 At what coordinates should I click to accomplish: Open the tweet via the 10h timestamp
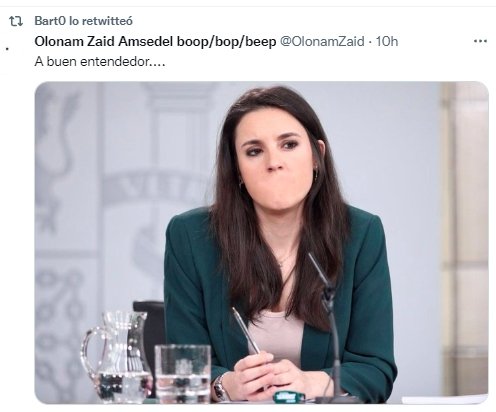[387, 42]
